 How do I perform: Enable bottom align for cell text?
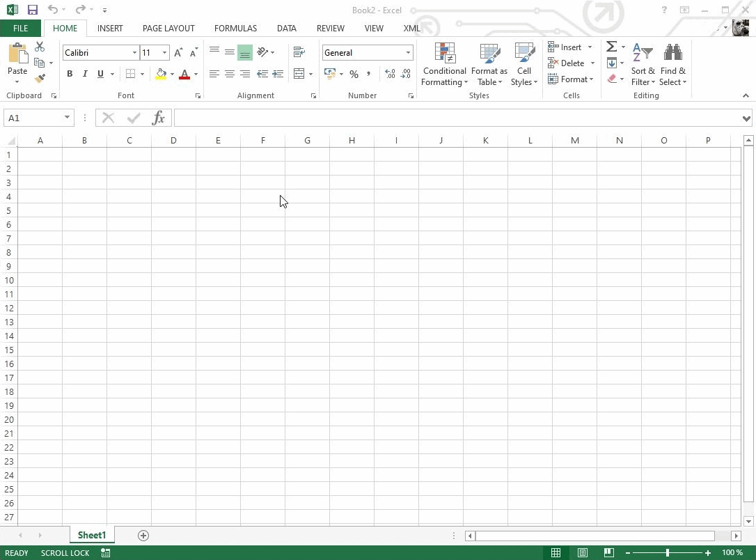coord(244,53)
